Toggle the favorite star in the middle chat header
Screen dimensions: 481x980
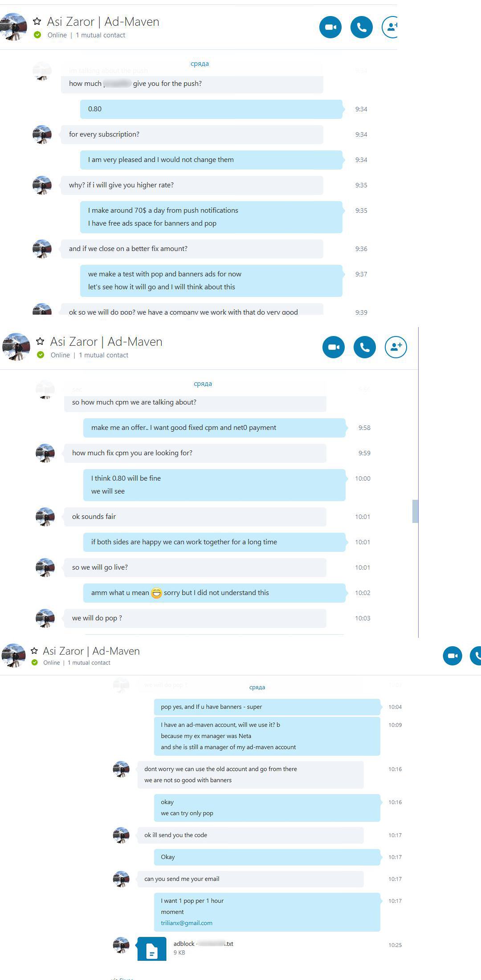coord(40,341)
